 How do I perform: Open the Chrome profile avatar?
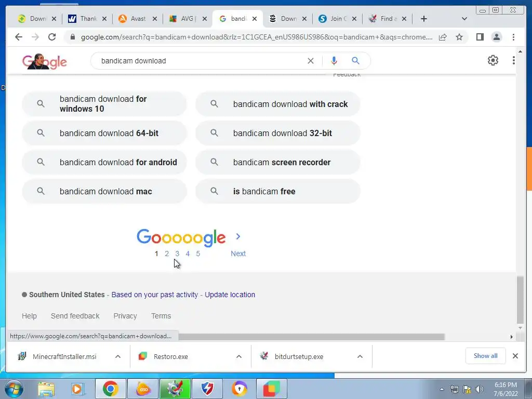coord(496,37)
